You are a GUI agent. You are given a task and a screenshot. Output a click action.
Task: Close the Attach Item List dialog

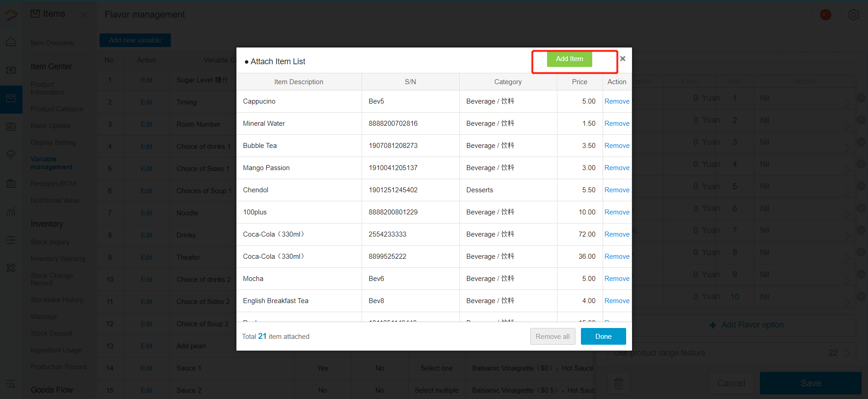pyautogui.click(x=623, y=58)
